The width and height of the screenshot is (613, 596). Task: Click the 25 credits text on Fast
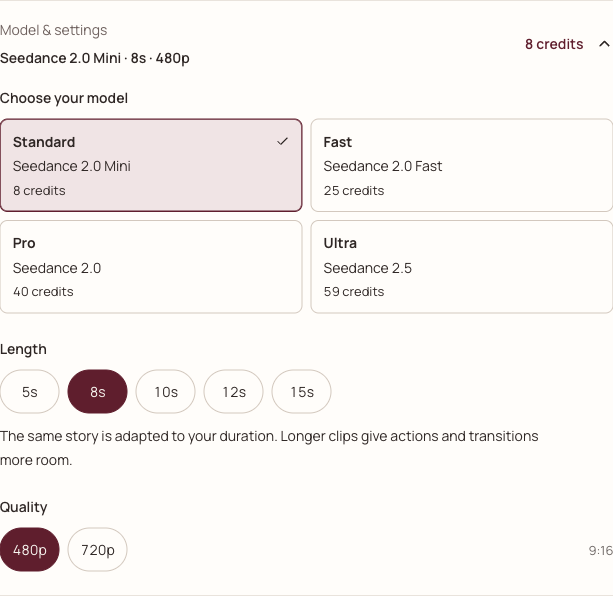[x=354, y=190]
